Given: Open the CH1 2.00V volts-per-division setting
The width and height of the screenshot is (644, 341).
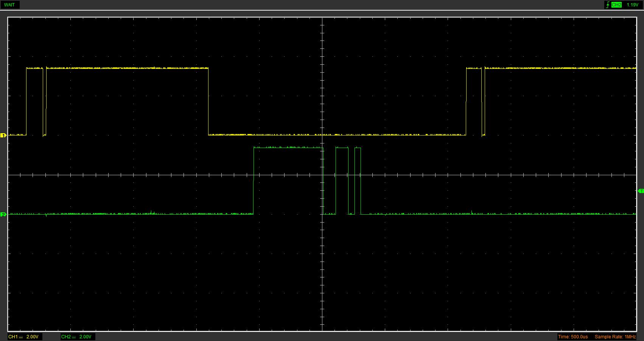Looking at the screenshot, I should (x=32, y=337).
